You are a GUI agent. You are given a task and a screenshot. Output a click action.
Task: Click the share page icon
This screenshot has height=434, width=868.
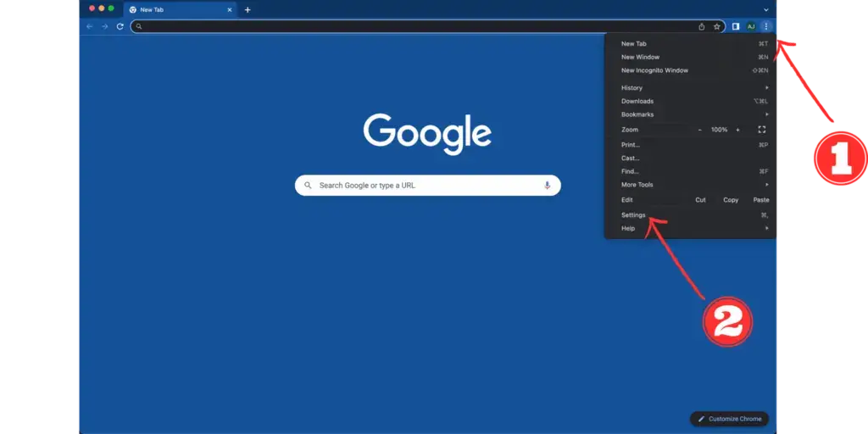pyautogui.click(x=701, y=26)
